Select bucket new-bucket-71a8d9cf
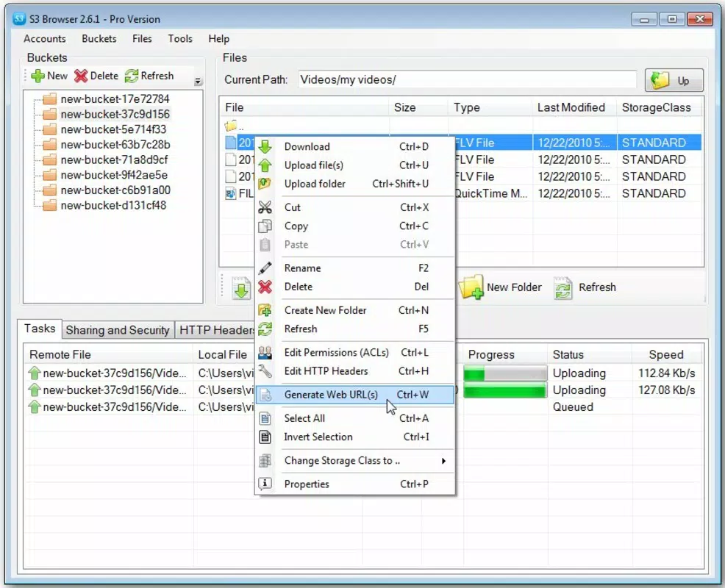Screen dimensions: 725x588 114,160
